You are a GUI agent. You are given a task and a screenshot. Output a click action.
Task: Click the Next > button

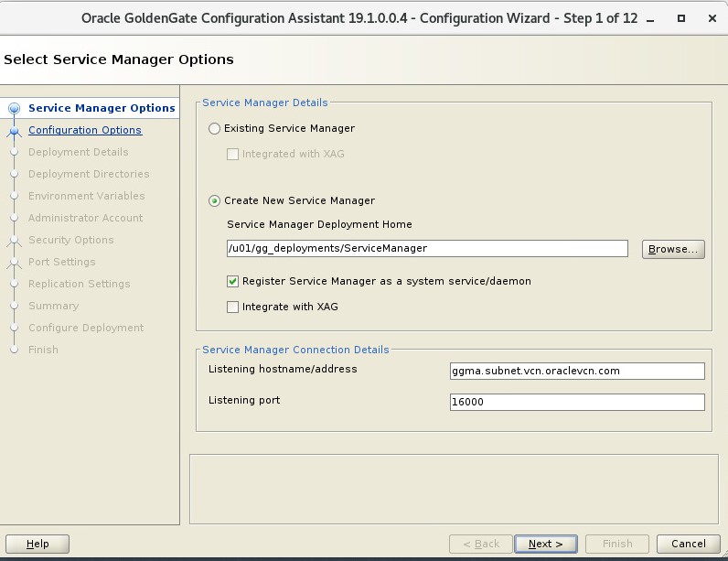tap(545, 544)
